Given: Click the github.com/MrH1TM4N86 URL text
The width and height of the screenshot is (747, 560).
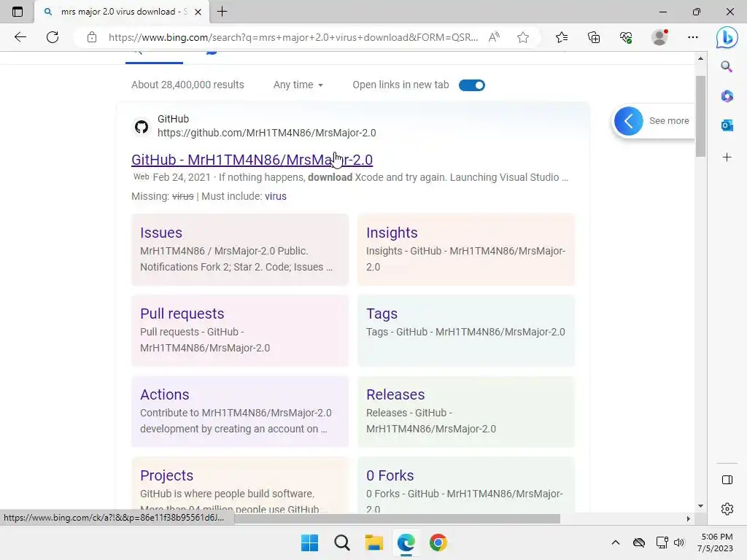Looking at the screenshot, I should point(267,133).
